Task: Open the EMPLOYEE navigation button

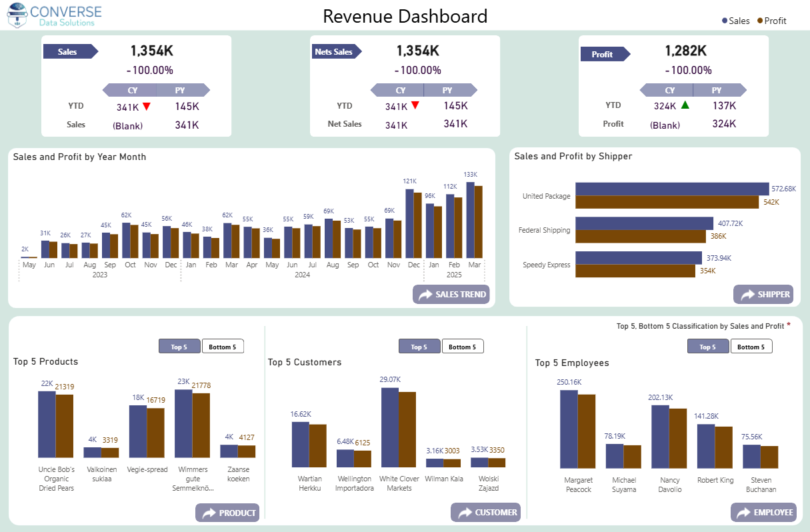Action: tap(763, 513)
